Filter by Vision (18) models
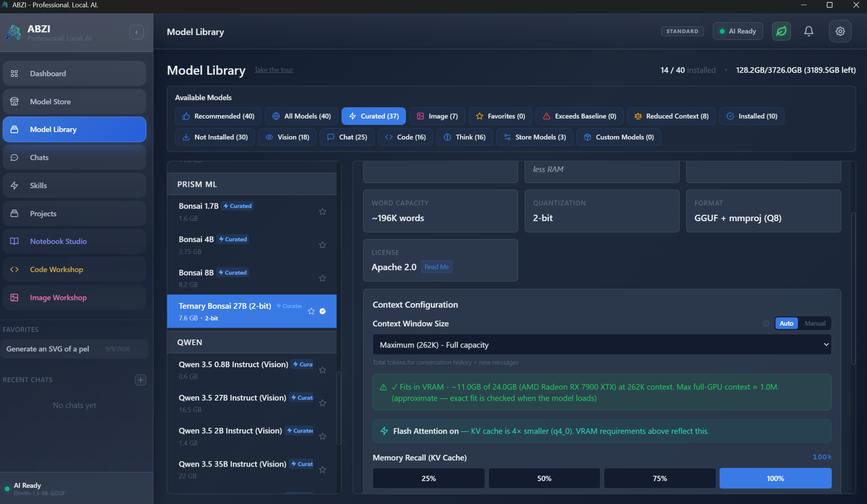The image size is (867, 504). click(287, 137)
